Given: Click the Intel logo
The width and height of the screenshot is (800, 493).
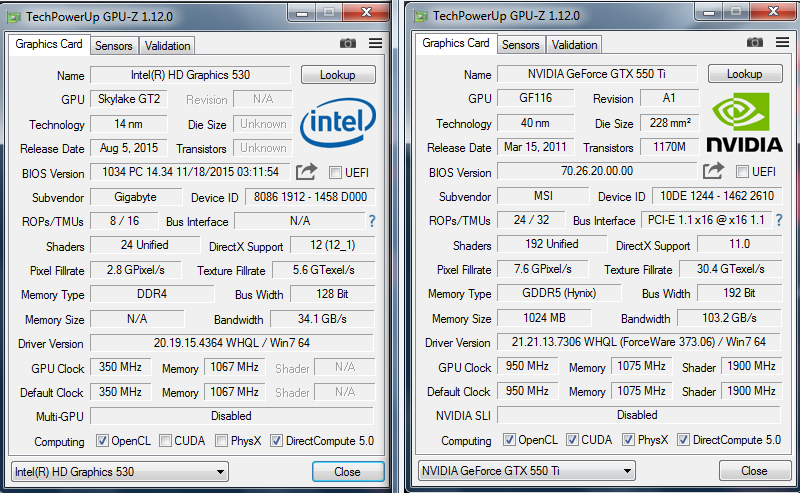Looking at the screenshot, I should coord(338,122).
